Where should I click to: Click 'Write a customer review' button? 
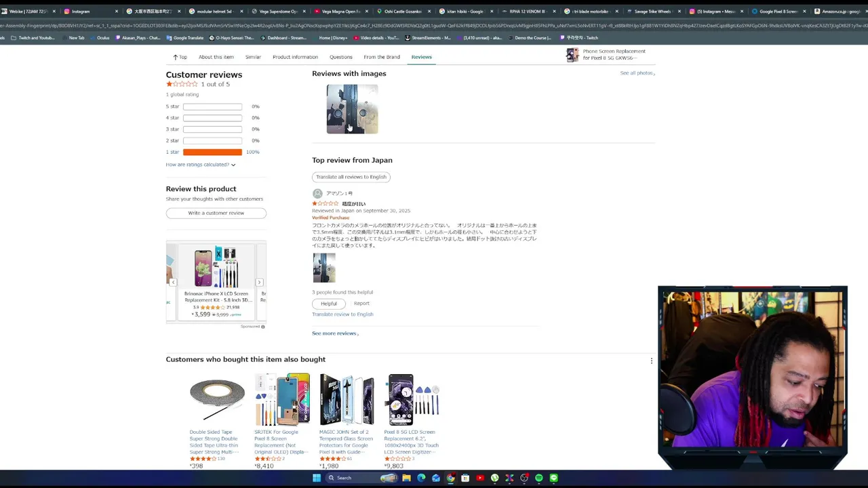tap(216, 213)
